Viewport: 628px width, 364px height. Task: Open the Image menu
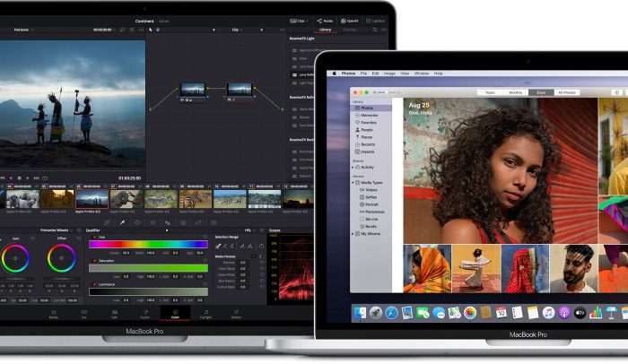click(x=389, y=74)
